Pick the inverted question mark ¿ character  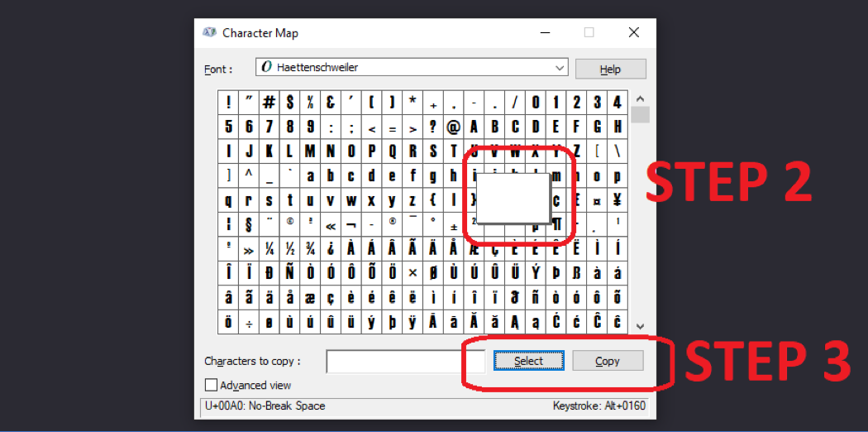pos(330,248)
